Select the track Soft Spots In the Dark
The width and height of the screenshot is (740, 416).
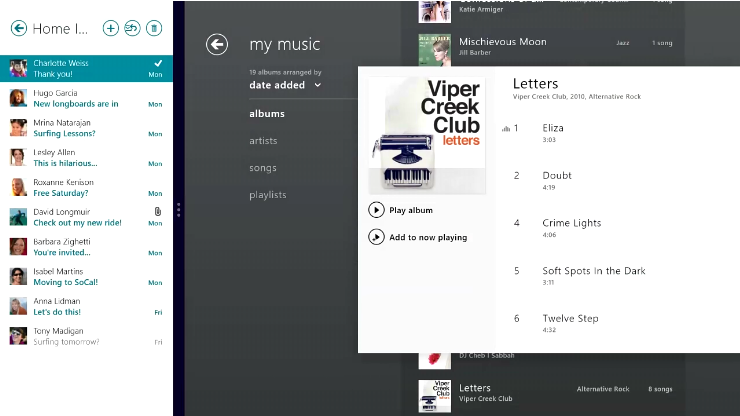(593, 271)
